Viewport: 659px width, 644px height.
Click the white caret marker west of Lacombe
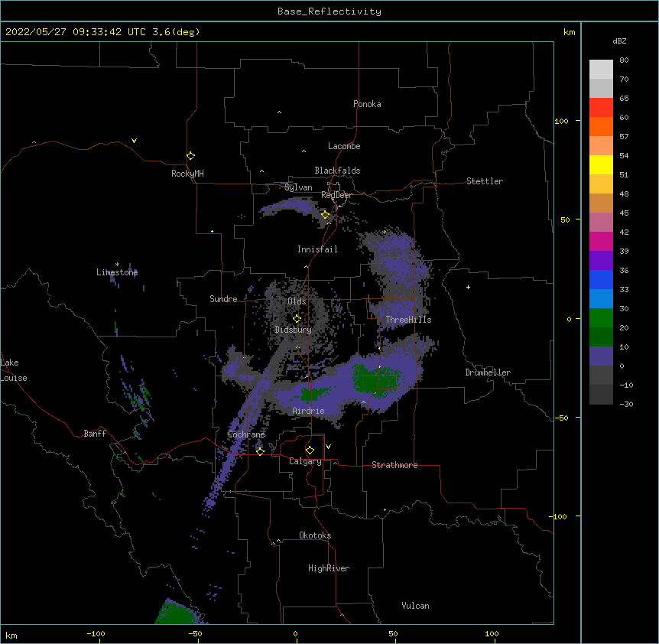tap(304, 151)
